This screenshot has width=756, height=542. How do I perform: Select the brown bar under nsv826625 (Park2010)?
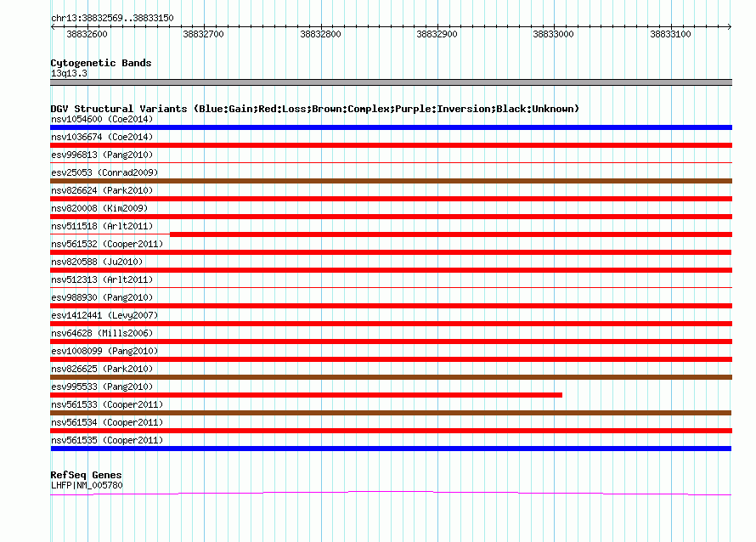[x=391, y=377]
